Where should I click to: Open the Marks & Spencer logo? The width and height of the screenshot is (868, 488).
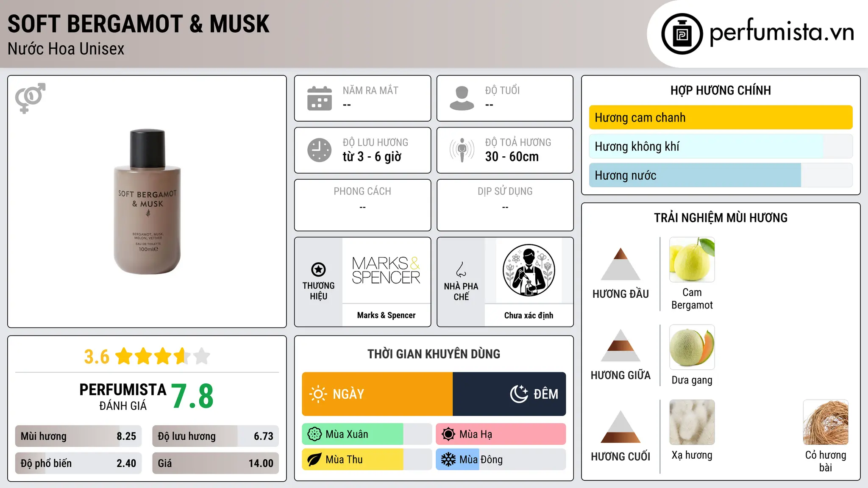pyautogui.click(x=386, y=270)
